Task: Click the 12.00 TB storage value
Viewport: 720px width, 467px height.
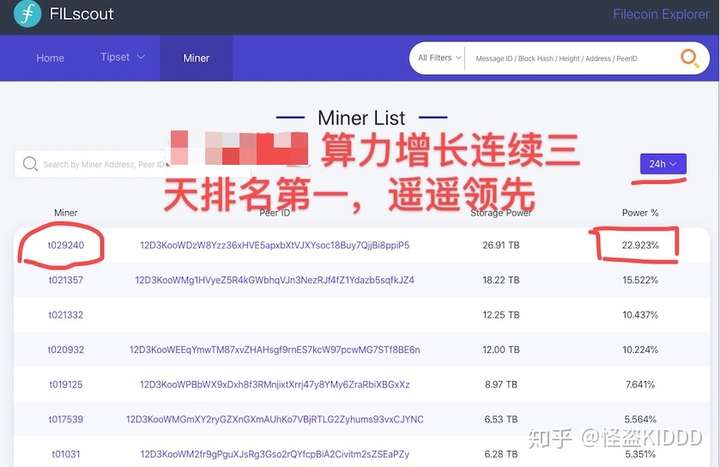Action: (501, 350)
